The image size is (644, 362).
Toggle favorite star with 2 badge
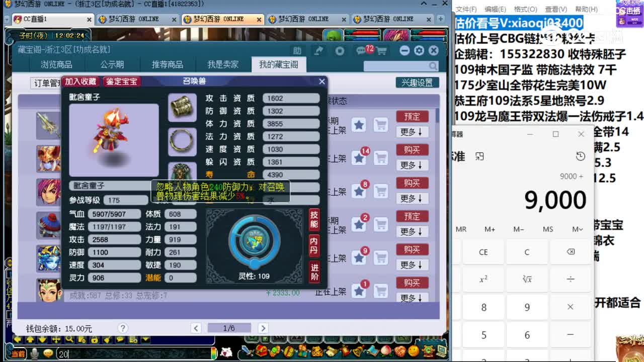[359, 225]
